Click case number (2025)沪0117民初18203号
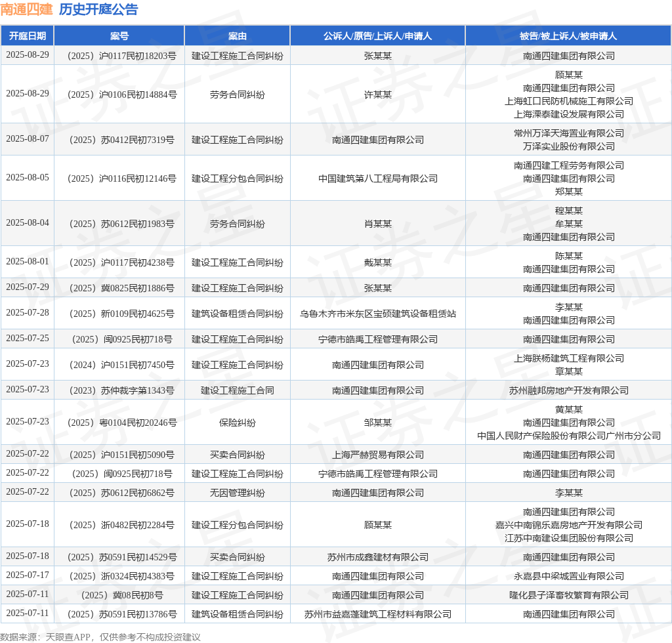Image resolution: width=672 pixels, height=643 pixels. point(121,56)
